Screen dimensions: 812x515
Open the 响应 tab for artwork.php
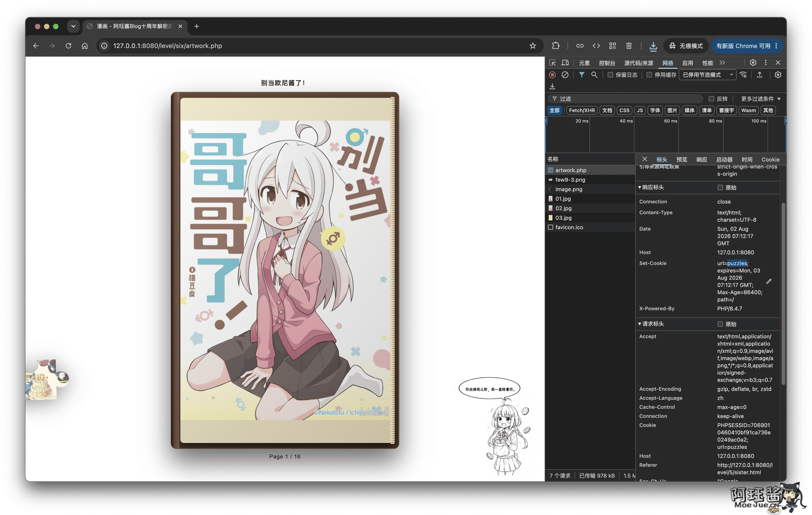tap(701, 160)
